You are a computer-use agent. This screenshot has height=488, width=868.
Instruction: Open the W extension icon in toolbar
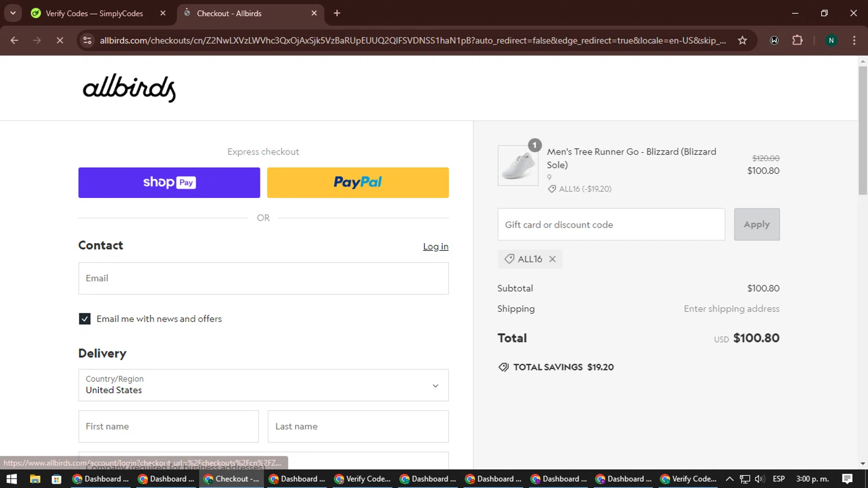(x=774, y=41)
